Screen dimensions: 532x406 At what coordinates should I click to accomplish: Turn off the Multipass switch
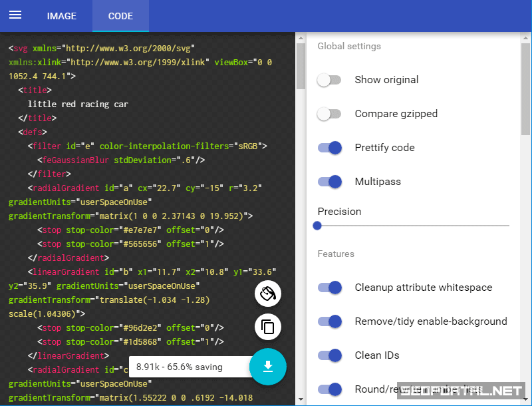(x=330, y=182)
